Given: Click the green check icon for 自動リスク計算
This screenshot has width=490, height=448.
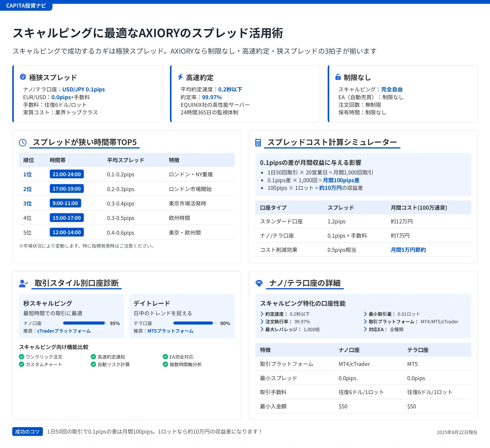Looking at the screenshot, I should pyautogui.click(x=93, y=364).
